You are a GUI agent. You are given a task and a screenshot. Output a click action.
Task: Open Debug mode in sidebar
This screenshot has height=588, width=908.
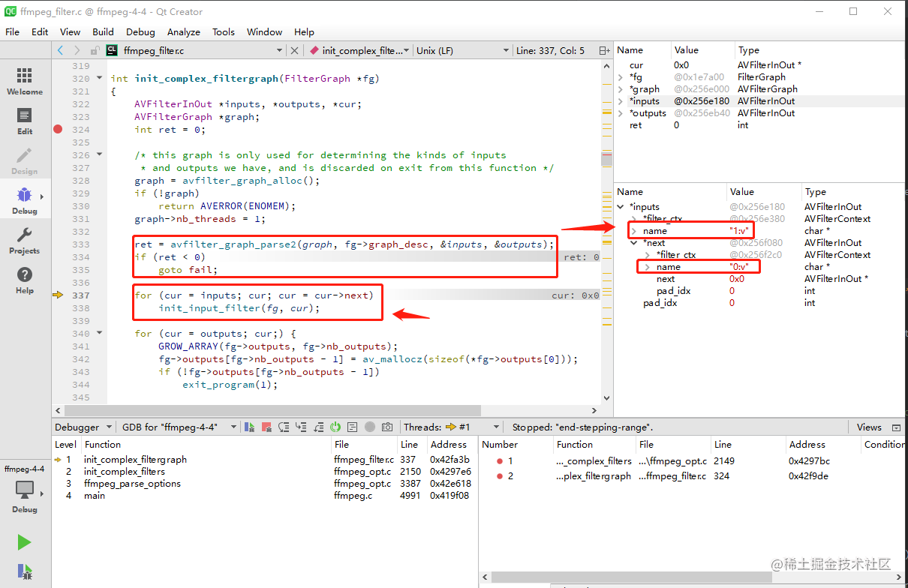click(x=25, y=200)
